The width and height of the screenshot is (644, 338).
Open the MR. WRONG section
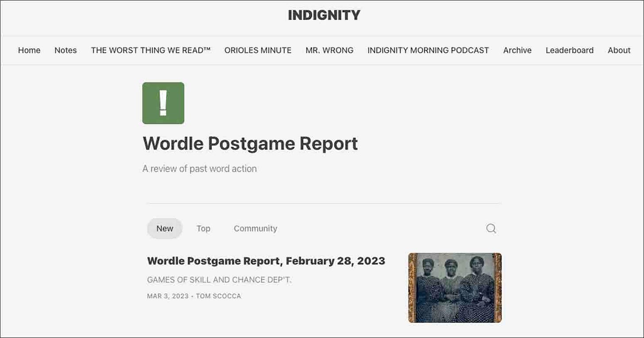pos(330,50)
